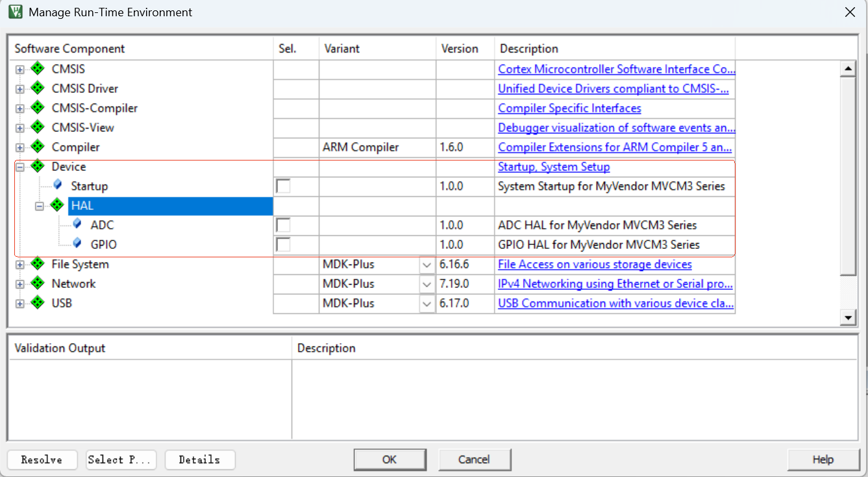Expand the CMSIS tree node
Image resolution: width=868 pixels, height=477 pixels.
pyautogui.click(x=20, y=70)
